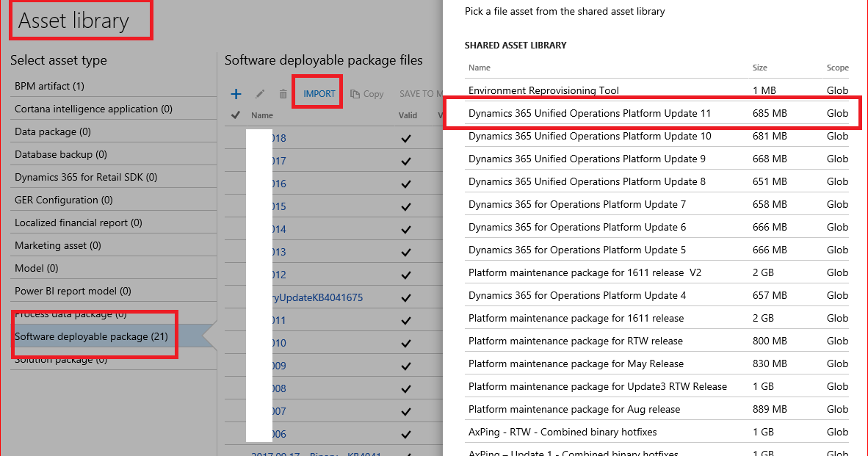
Task: Click SAVE TO M toolbar command
Action: coord(421,93)
